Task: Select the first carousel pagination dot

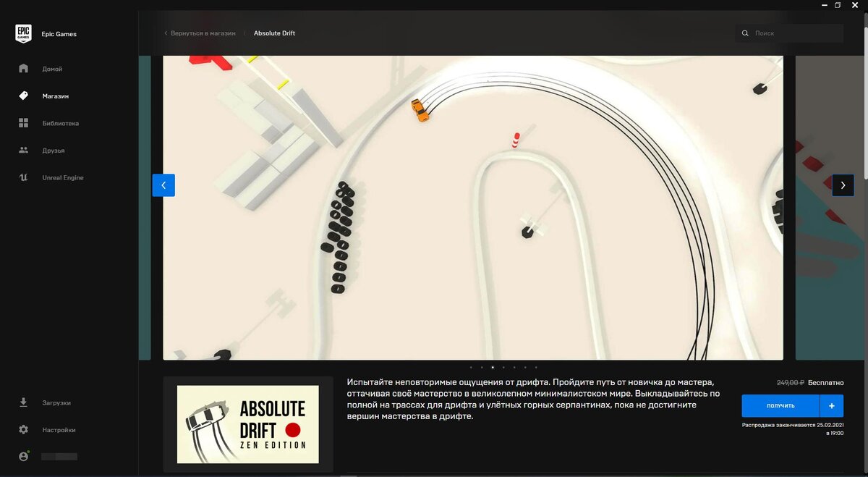Action: pyautogui.click(x=471, y=368)
